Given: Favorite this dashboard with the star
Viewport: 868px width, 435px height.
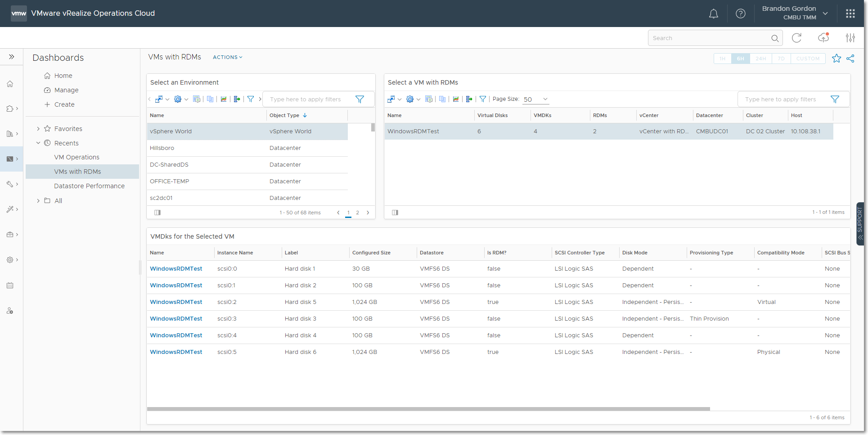Looking at the screenshot, I should point(837,58).
